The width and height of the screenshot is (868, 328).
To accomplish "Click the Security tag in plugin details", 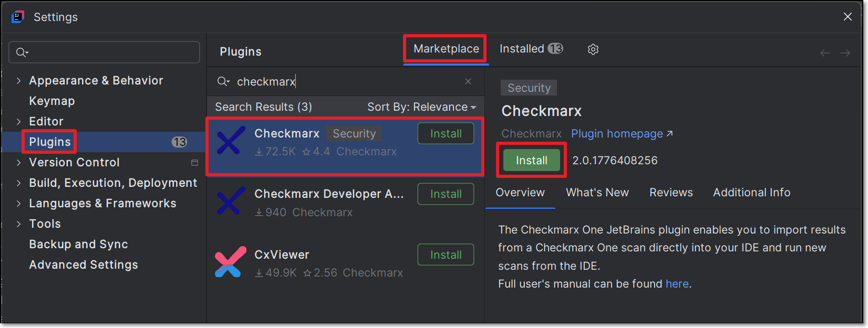I will pyautogui.click(x=529, y=88).
